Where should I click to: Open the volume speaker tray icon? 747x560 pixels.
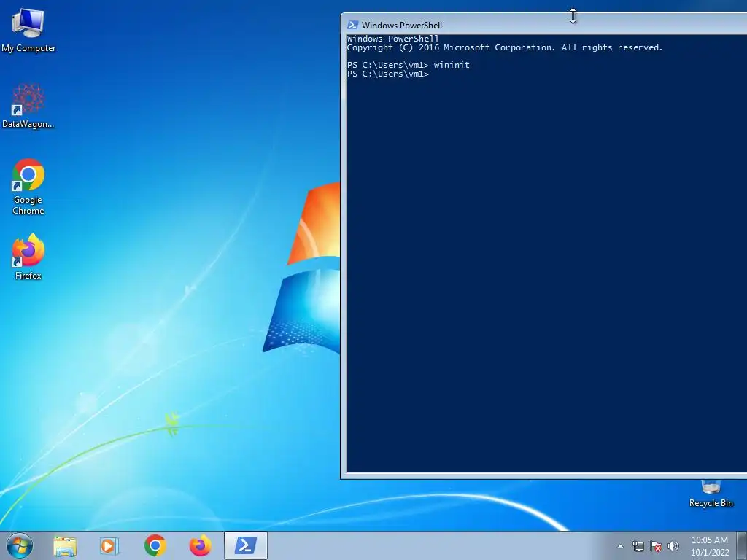point(673,546)
